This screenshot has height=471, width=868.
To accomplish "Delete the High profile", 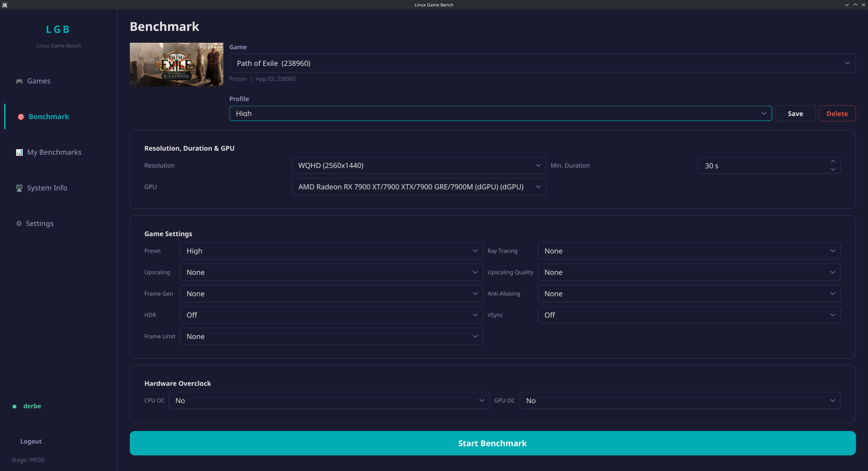I will point(837,113).
